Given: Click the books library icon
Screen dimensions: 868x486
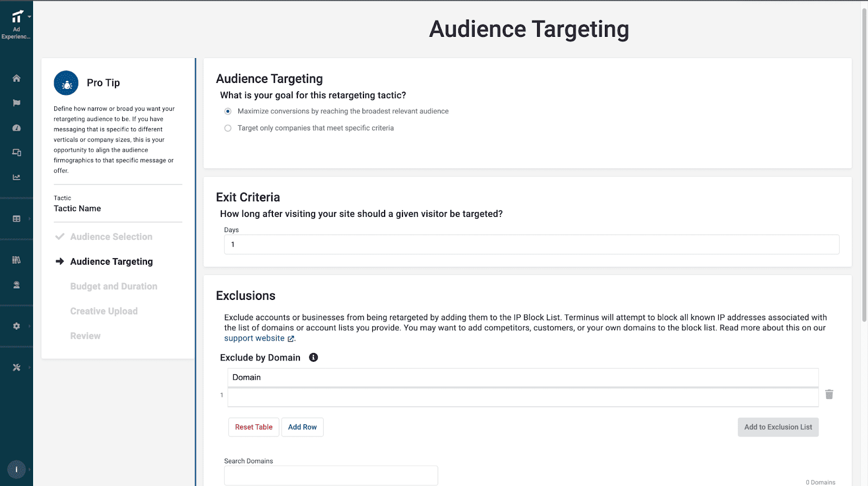Looking at the screenshot, I should [16, 260].
